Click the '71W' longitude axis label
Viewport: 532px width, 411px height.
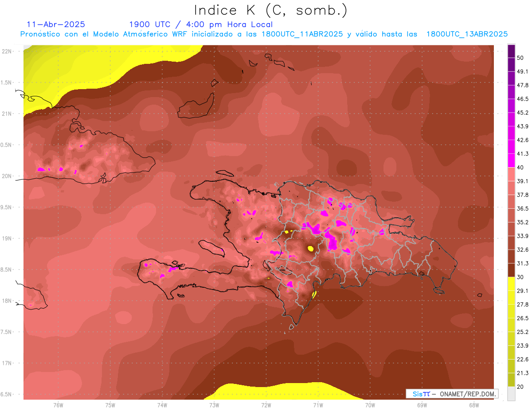(318, 405)
